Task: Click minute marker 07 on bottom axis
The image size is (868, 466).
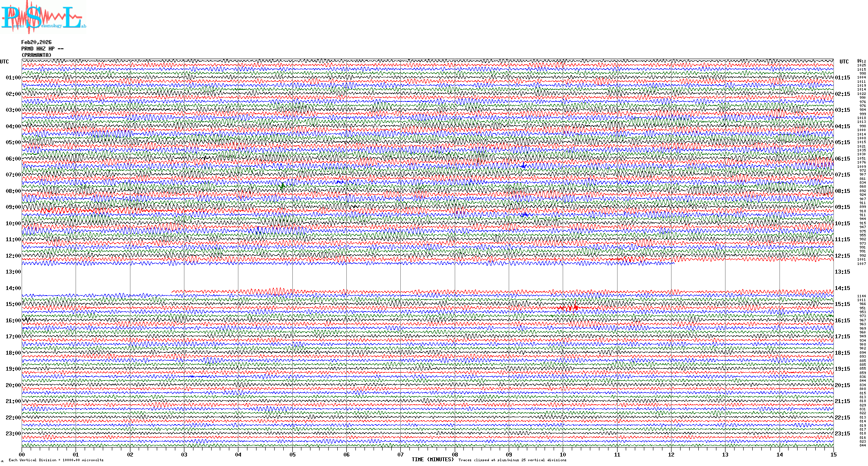Action: (x=400, y=455)
